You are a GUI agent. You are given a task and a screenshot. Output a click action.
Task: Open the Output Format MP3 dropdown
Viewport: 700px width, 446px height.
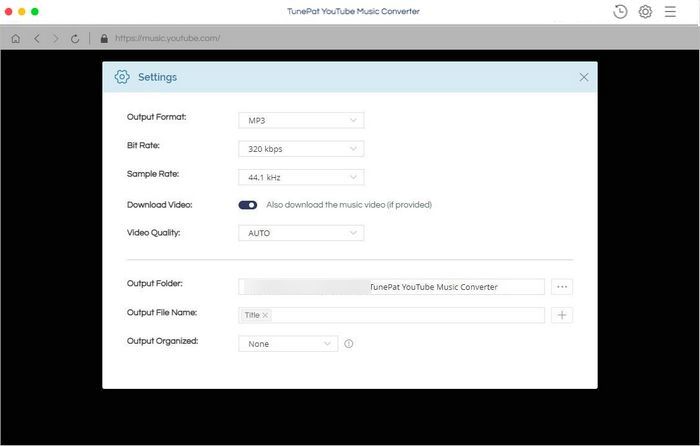(301, 121)
